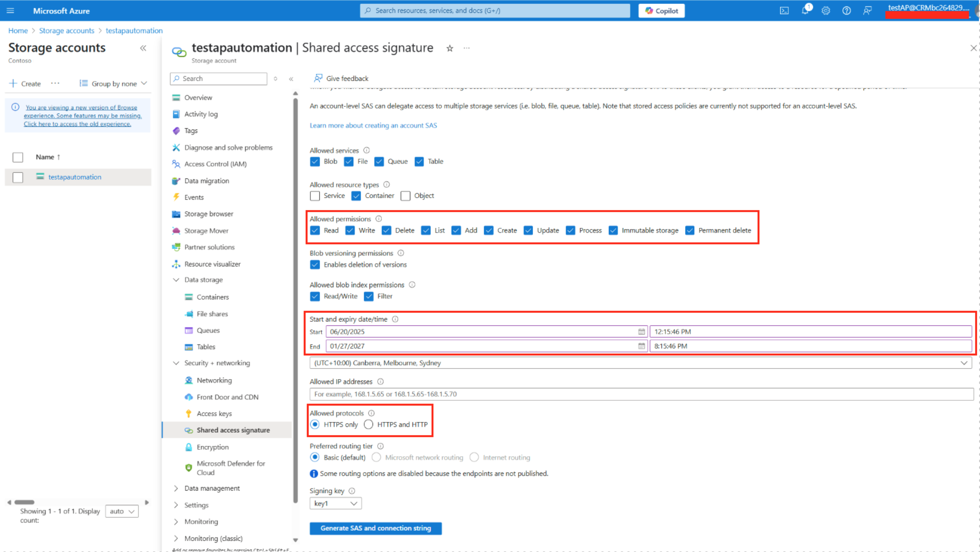Click the help question mark icon

pyautogui.click(x=846, y=10)
